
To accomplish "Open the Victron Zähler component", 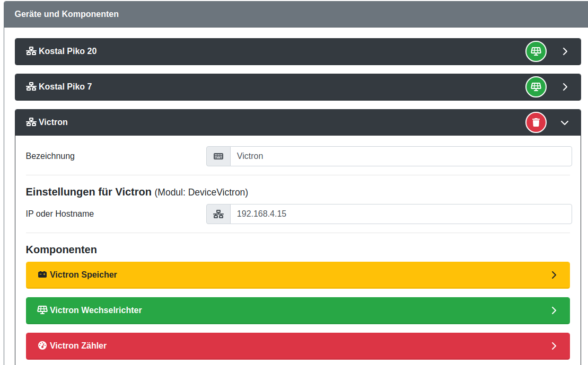I will coord(298,346).
